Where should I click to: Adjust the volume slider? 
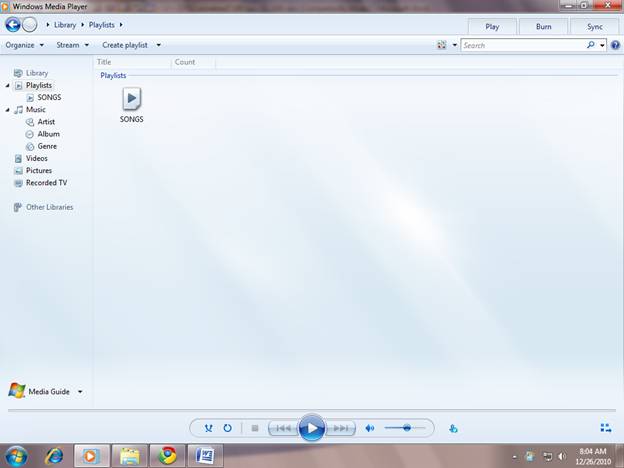[405, 428]
